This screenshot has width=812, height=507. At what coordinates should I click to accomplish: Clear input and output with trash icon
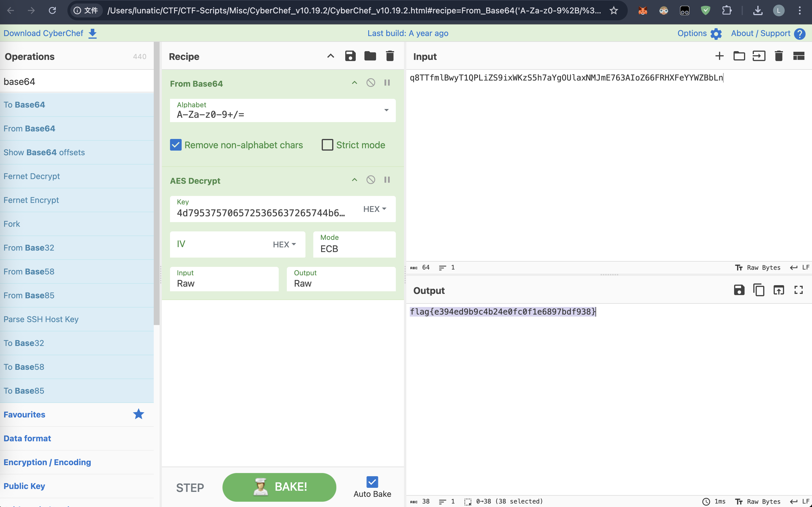779,56
